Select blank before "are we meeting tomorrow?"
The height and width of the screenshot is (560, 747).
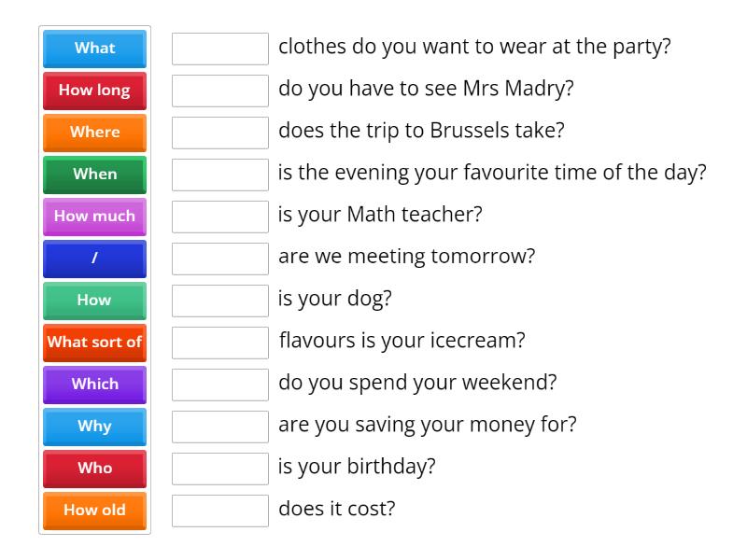coord(220,259)
